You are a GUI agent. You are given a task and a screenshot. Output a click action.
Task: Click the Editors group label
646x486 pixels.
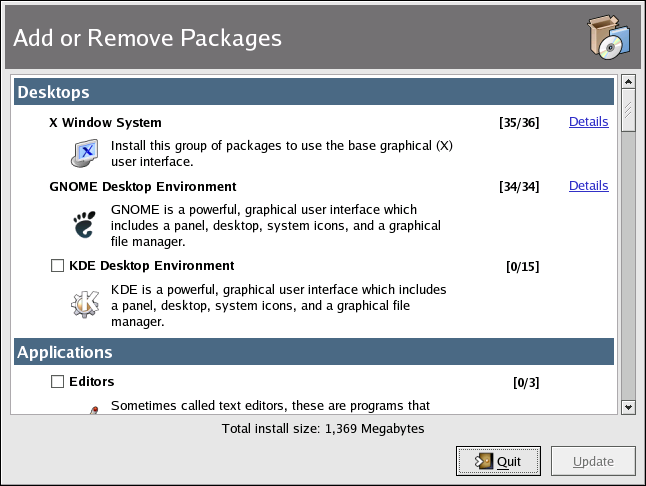pyautogui.click(x=92, y=381)
